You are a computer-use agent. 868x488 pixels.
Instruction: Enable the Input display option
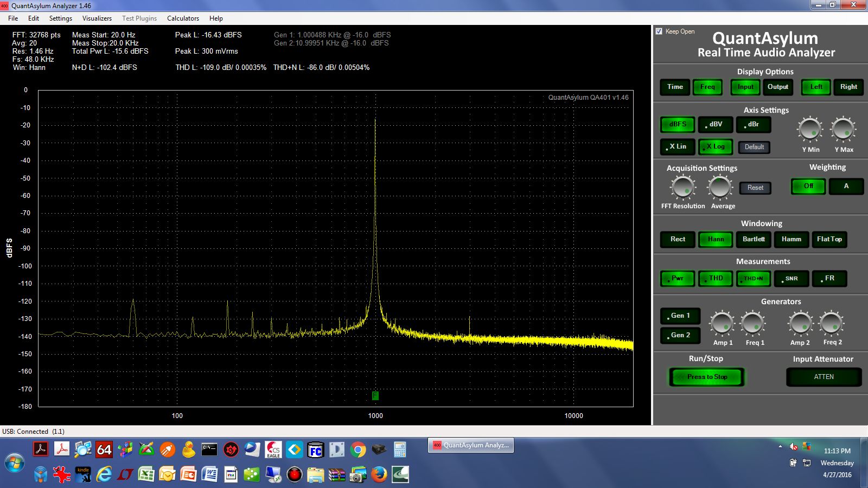click(745, 87)
